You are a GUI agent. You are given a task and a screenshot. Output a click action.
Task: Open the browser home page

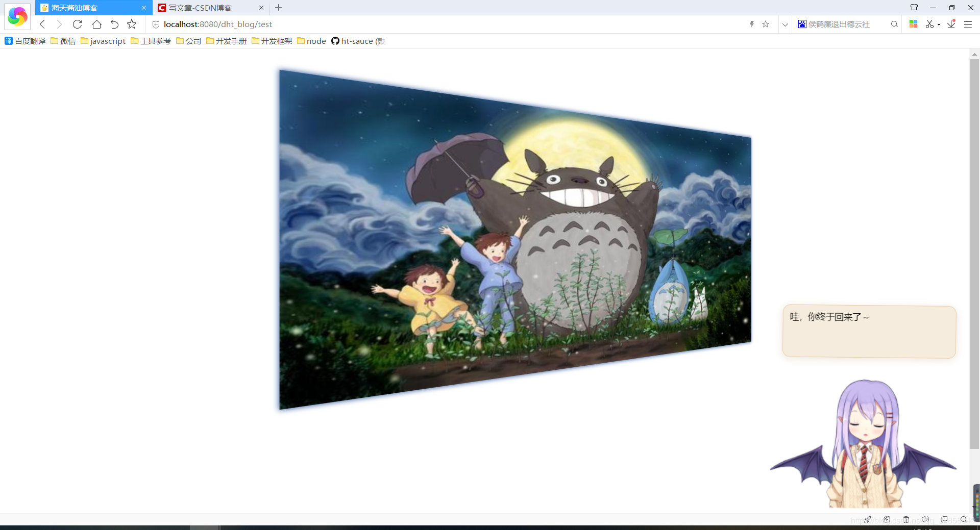point(96,24)
